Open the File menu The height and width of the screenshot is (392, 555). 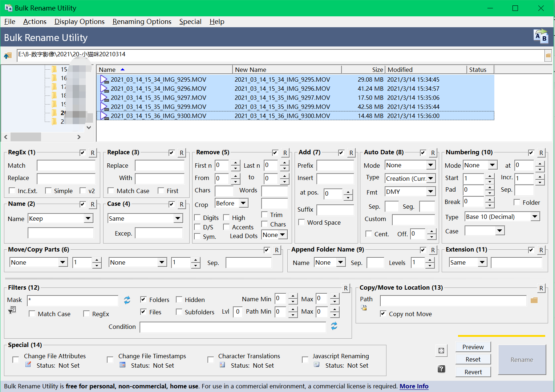tap(10, 21)
